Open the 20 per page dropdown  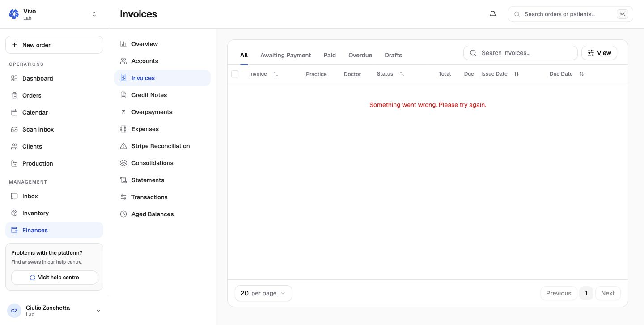tap(263, 293)
